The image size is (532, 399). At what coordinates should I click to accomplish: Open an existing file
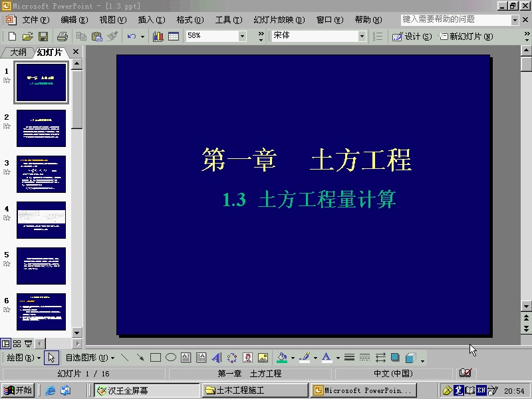pos(27,36)
